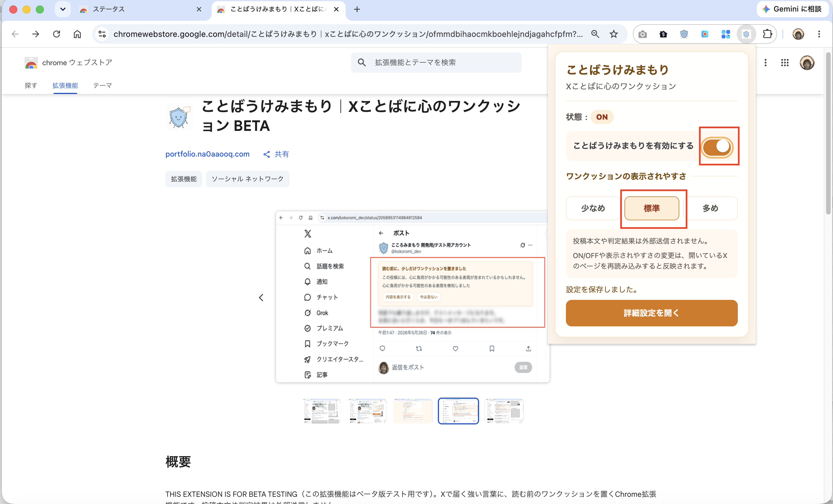The width and height of the screenshot is (833, 504).
Task: Reload the current page
Action: point(57,34)
